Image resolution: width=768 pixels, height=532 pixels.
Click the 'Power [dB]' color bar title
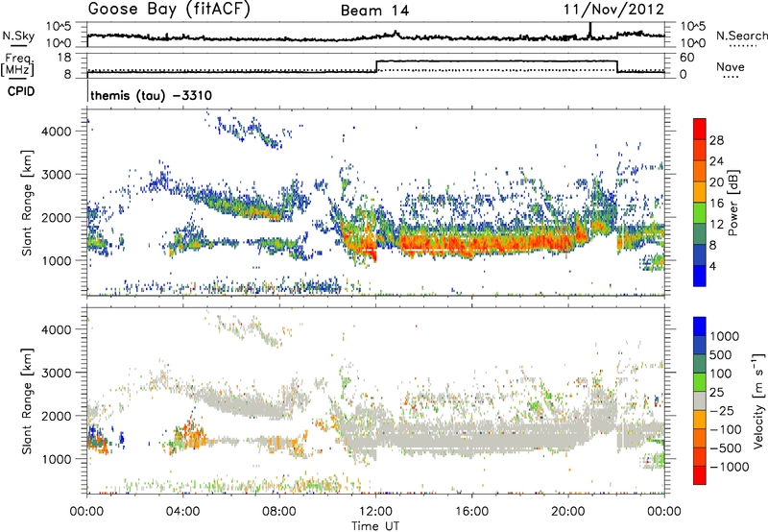click(x=733, y=203)
